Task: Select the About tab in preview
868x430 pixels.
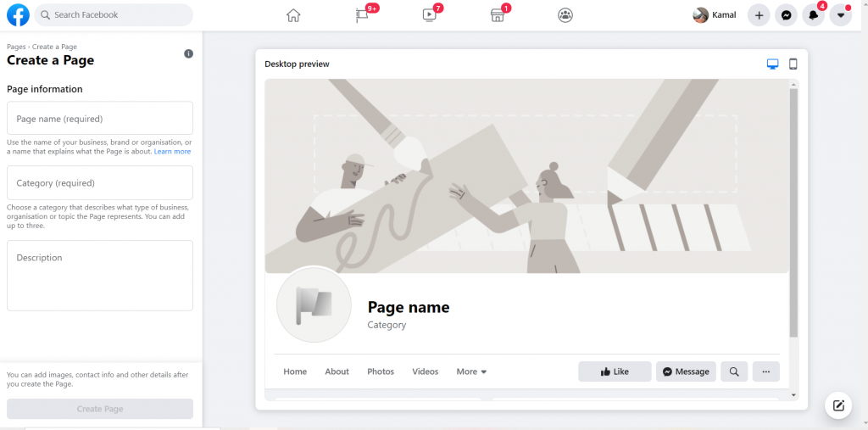Action: pyautogui.click(x=337, y=371)
